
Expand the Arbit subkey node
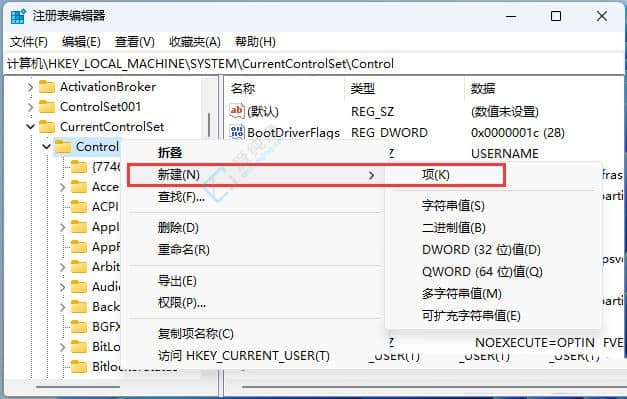(62, 267)
